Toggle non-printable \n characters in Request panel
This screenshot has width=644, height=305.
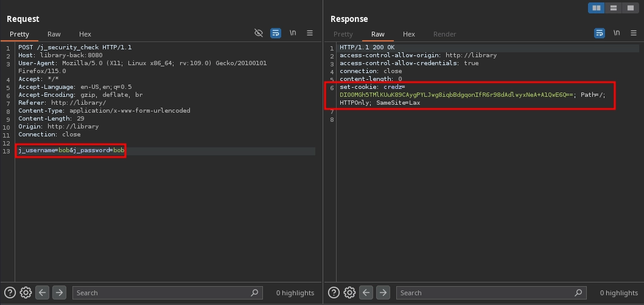293,33
